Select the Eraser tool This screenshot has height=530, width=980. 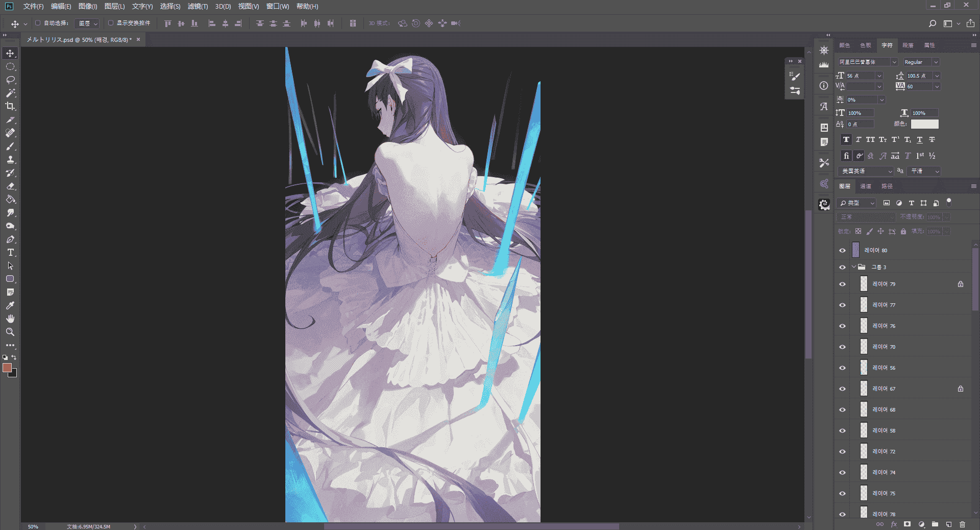[x=10, y=186]
